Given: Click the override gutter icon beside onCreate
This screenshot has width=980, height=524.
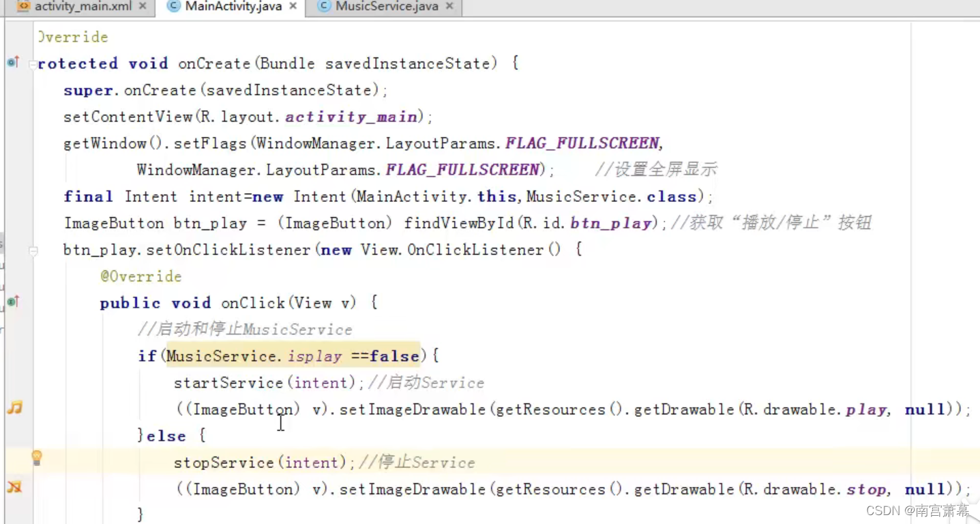Looking at the screenshot, I should click(x=13, y=63).
